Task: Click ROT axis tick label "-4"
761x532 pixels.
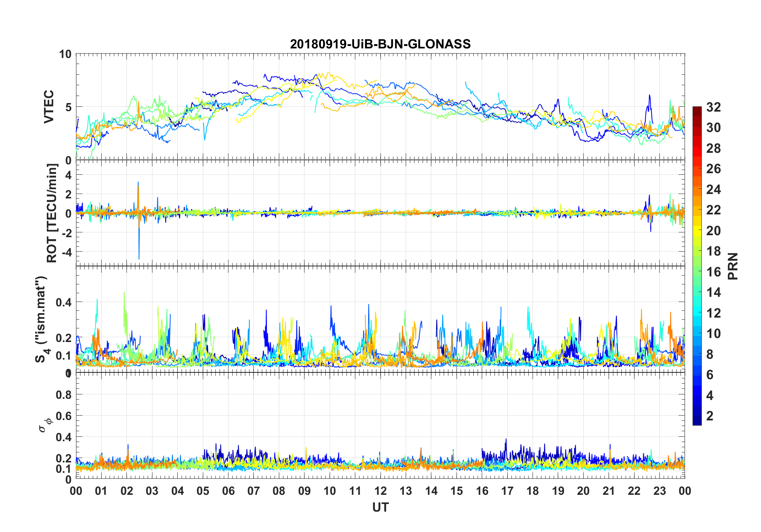Action: click(x=66, y=252)
